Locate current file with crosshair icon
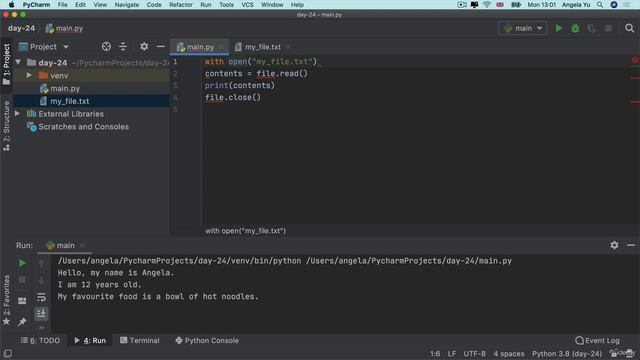This screenshot has width=640, height=360. point(106,47)
